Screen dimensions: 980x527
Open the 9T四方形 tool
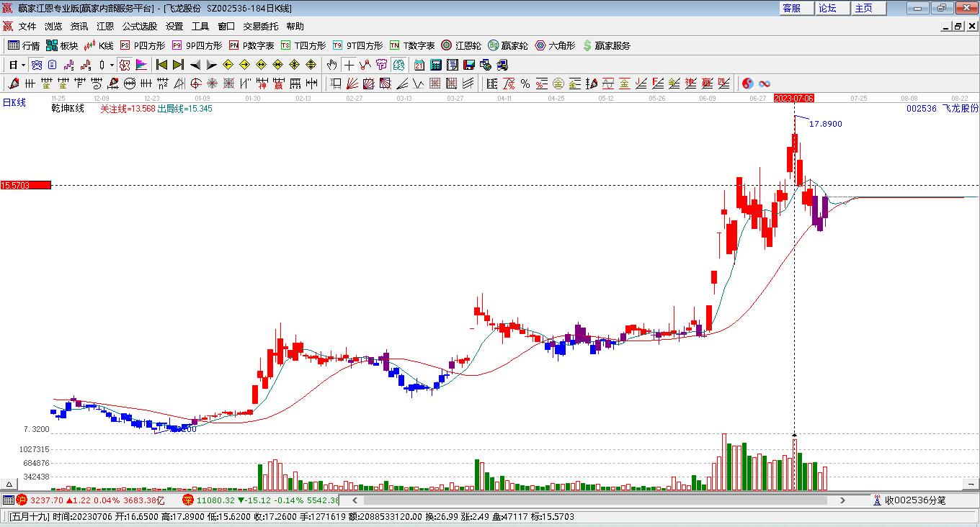[357, 45]
